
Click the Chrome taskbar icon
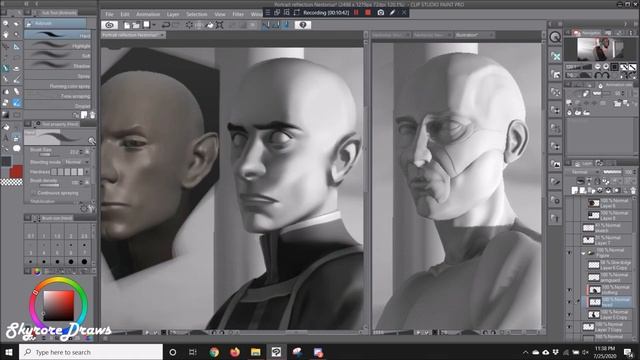(x=214, y=352)
